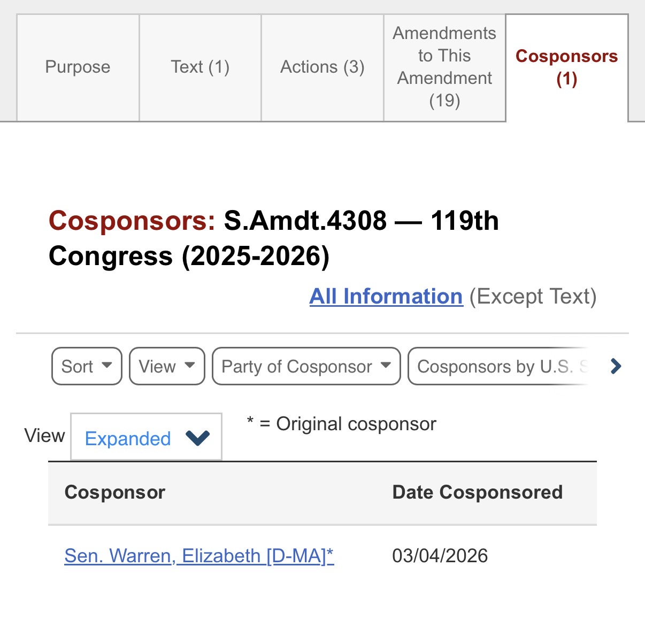Select the Cosponsors (1) tab

(566, 67)
